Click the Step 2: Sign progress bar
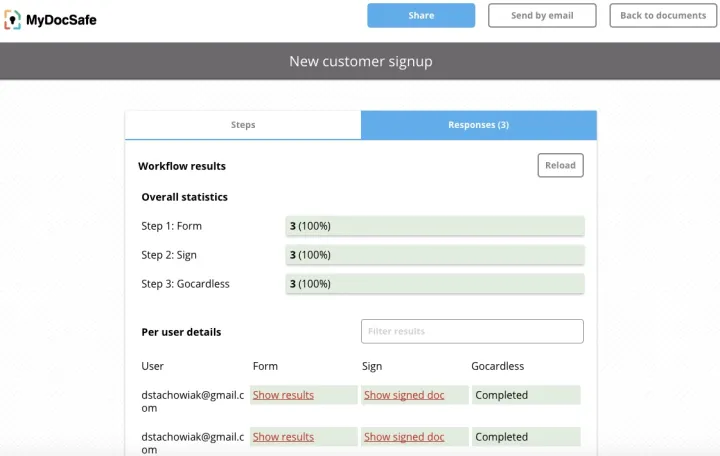 point(435,255)
